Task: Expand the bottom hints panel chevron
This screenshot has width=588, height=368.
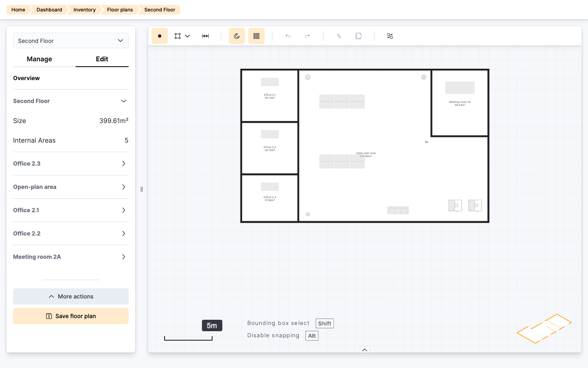Action: tap(365, 350)
